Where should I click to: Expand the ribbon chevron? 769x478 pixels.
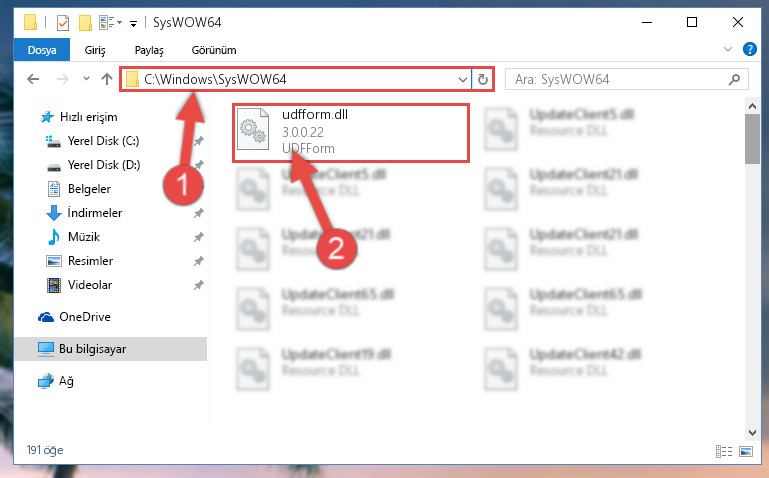pyautogui.click(x=728, y=49)
